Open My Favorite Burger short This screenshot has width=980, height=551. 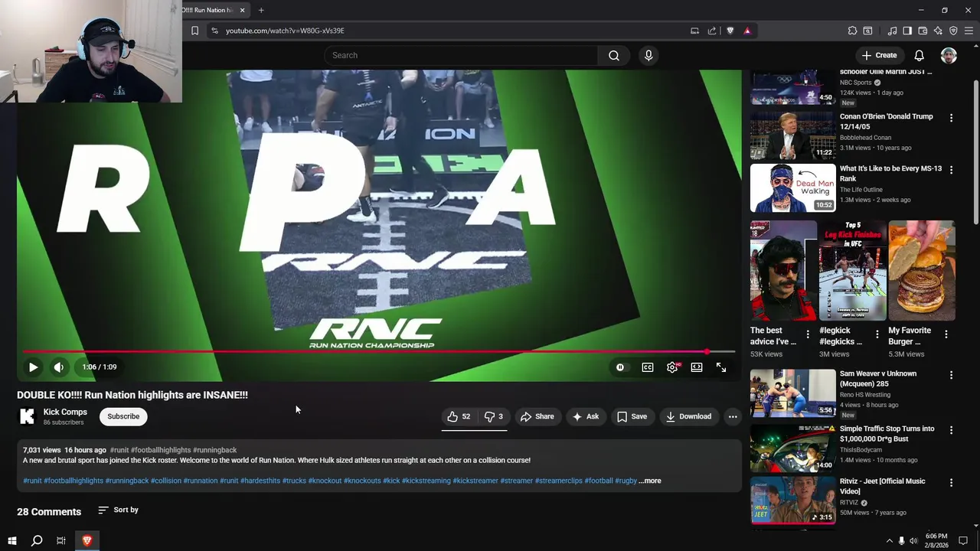922,271
